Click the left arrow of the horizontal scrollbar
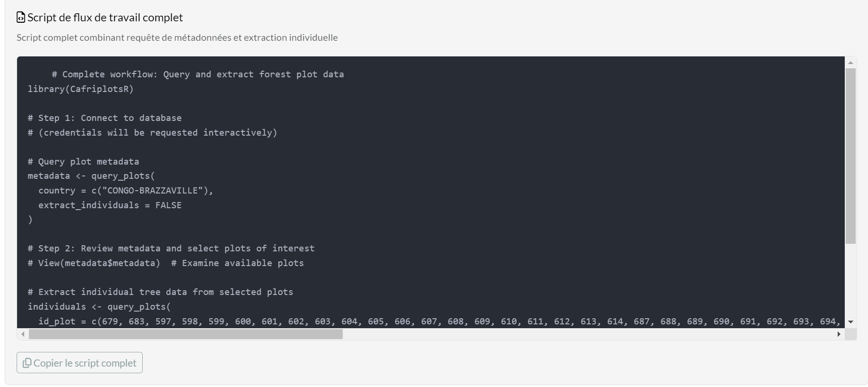 point(22,333)
